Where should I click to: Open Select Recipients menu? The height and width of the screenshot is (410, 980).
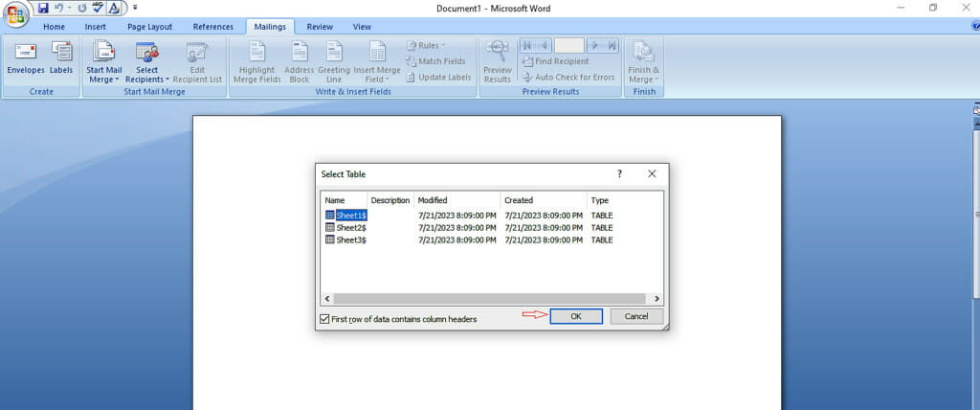(x=146, y=61)
